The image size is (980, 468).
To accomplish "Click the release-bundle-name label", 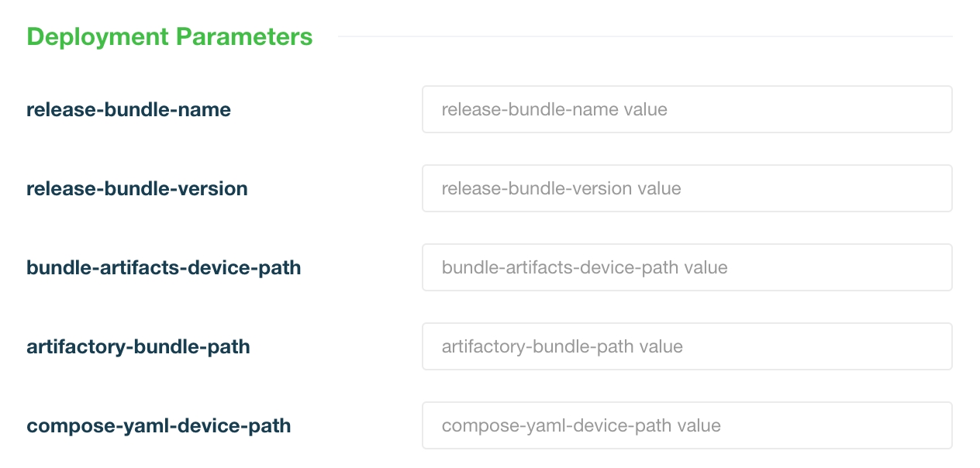I will tap(129, 110).
